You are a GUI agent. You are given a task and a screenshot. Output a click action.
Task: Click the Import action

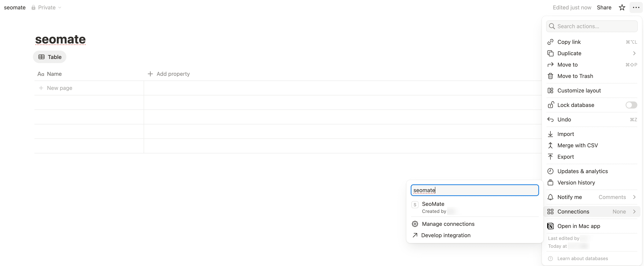pyautogui.click(x=566, y=134)
